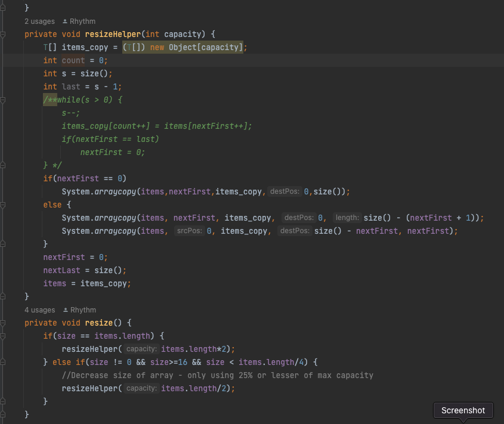Collapse the else block in resizeHelper
This screenshot has height=424, width=504.
3,205
